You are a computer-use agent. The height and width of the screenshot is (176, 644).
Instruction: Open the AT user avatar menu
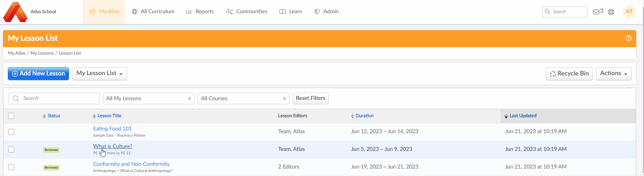(629, 12)
